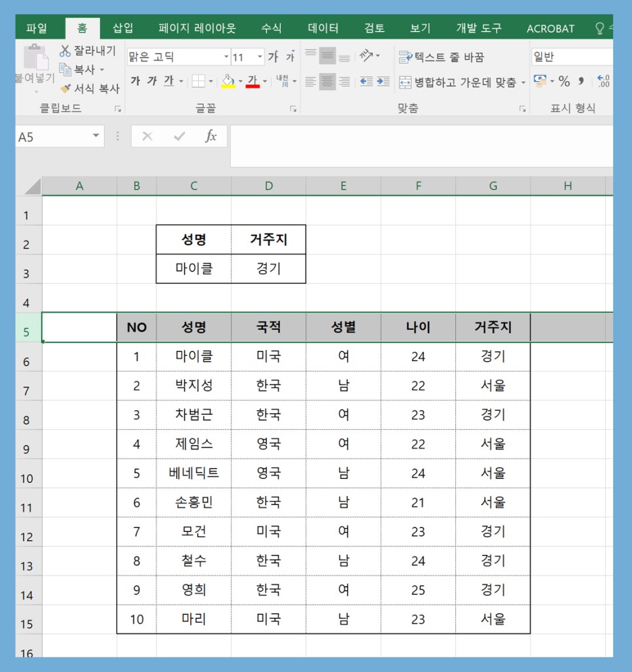Set middle vertical alignment
Viewport: 632px width, 672px height.
click(327, 55)
